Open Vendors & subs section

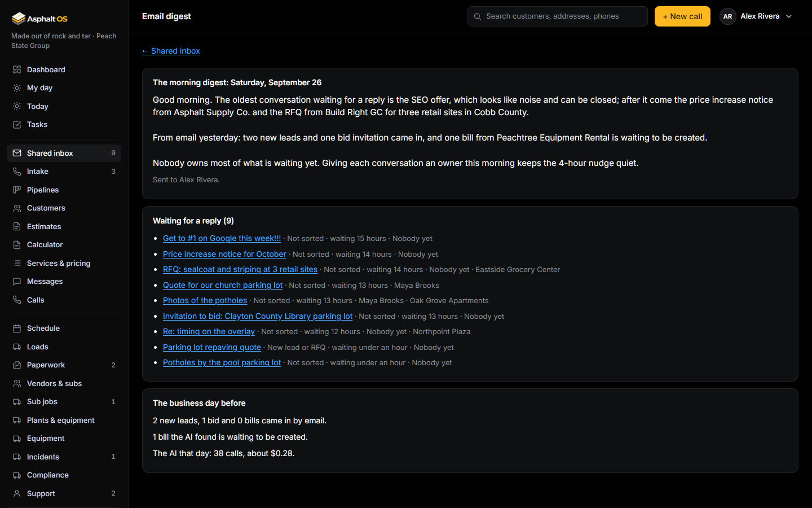tap(64, 383)
